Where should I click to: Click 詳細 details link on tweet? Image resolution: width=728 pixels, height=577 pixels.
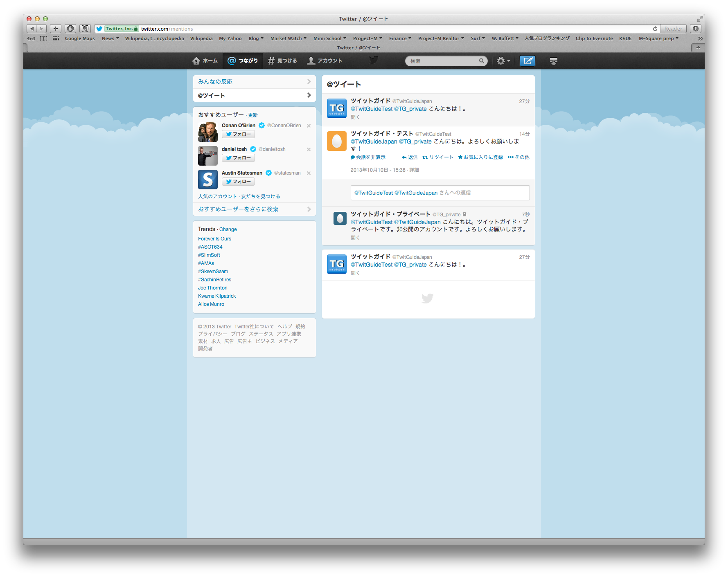414,170
